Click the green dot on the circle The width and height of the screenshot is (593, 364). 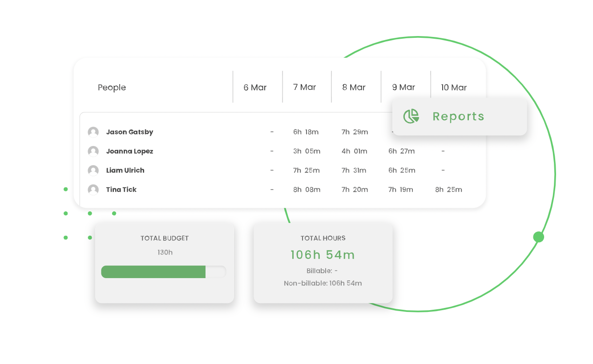pos(538,237)
